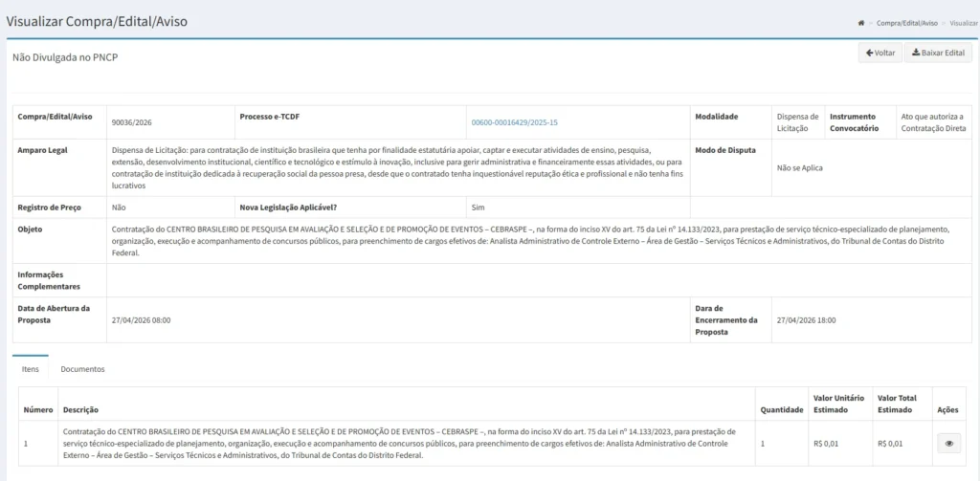Click the Modo de Disputa label

[x=725, y=150]
